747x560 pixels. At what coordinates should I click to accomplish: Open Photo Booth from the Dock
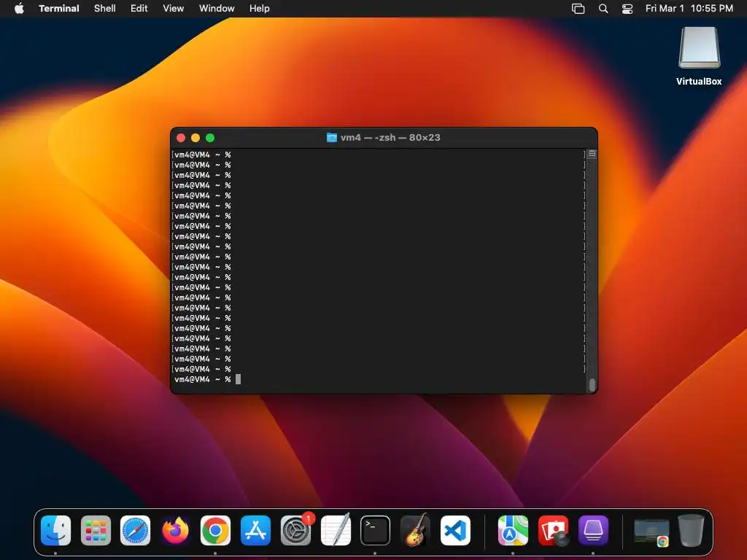click(x=553, y=530)
